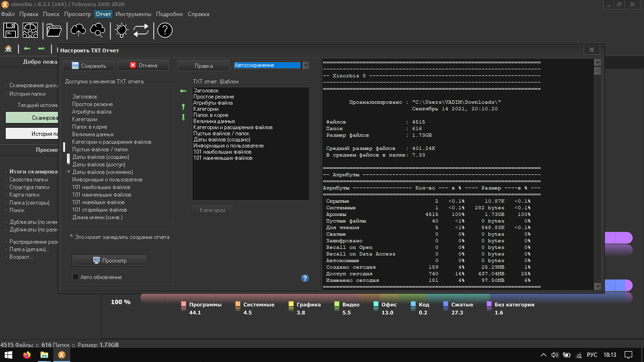The width and height of the screenshot is (644, 362).
Task: Go to home via the house icon
Action: [x=8, y=49]
